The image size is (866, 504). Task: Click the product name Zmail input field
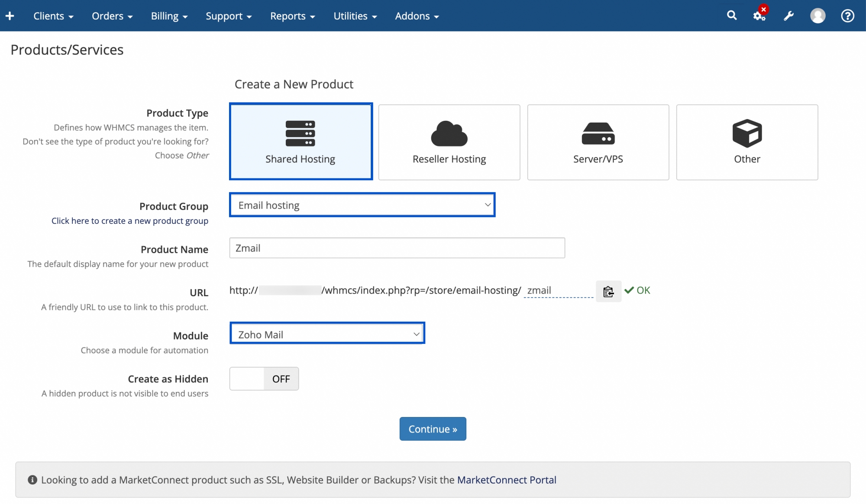tap(397, 248)
